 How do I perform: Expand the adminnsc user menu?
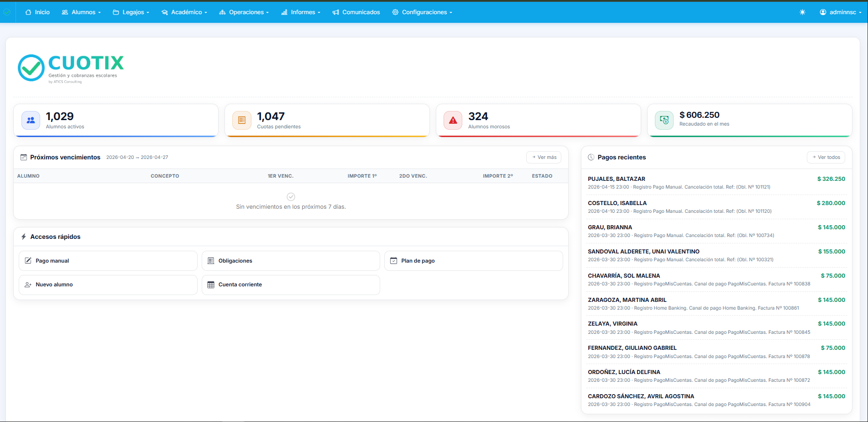840,12
